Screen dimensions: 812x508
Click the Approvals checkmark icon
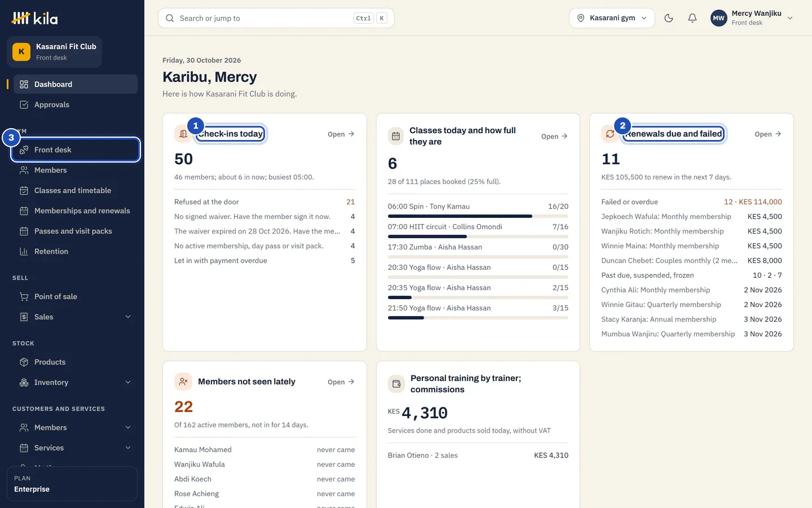[24, 104]
